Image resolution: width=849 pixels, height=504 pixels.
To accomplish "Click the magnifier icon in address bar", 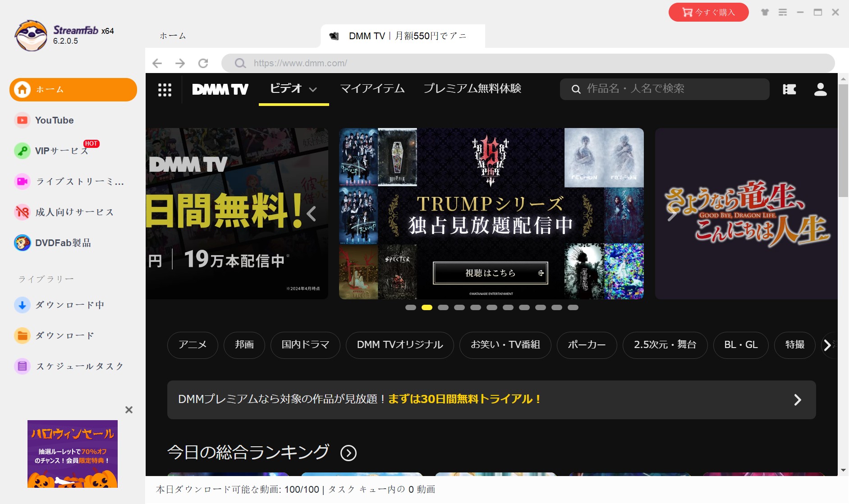I will (x=240, y=63).
